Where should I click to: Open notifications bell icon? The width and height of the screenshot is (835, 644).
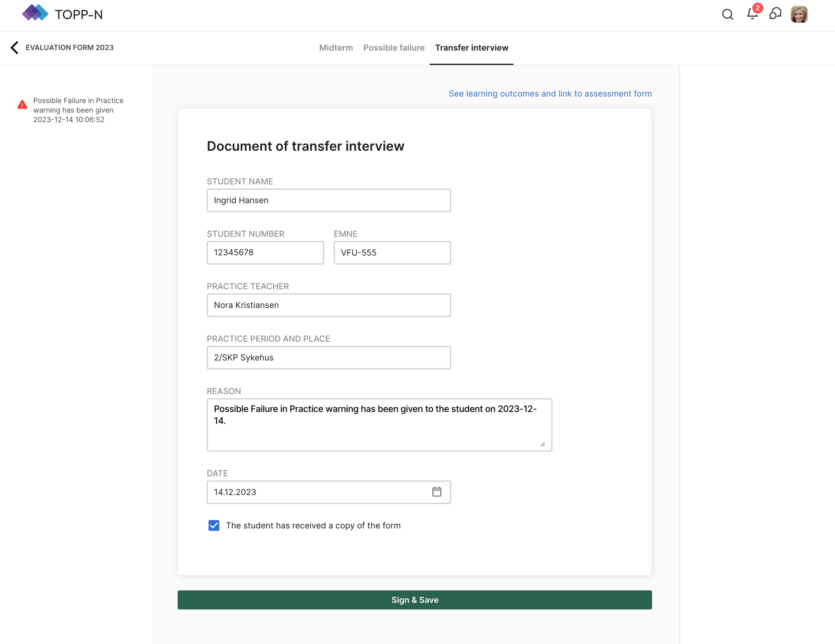tap(752, 14)
